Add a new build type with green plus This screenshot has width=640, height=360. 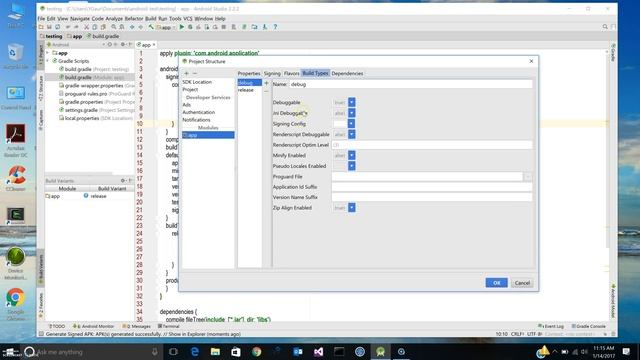[x=267, y=83]
